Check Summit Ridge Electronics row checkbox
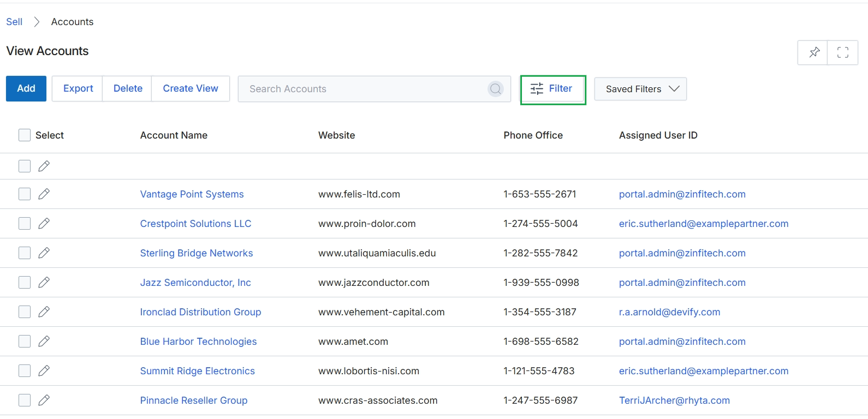 point(25,370)
